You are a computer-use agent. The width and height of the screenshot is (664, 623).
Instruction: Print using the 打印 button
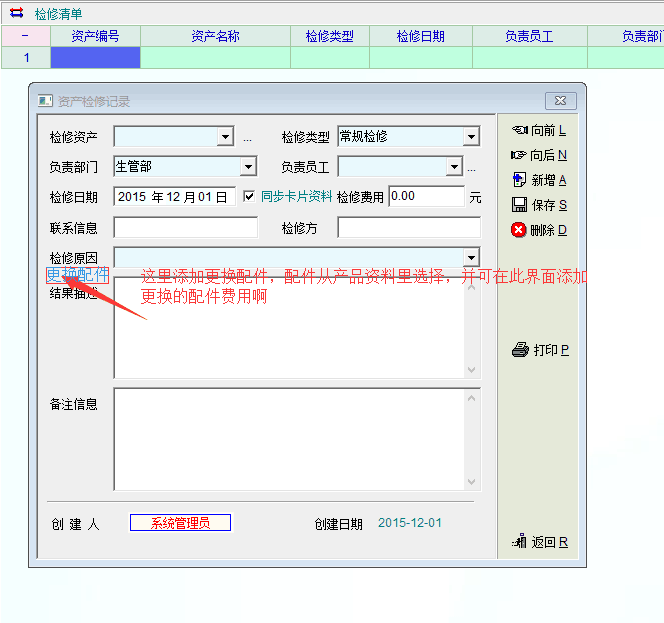coord(540,350)
